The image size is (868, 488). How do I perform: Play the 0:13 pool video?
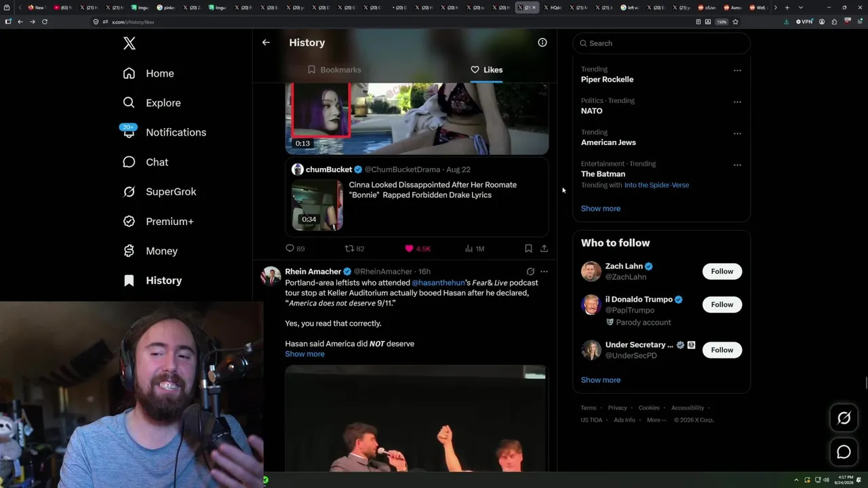tap(417, 119)
